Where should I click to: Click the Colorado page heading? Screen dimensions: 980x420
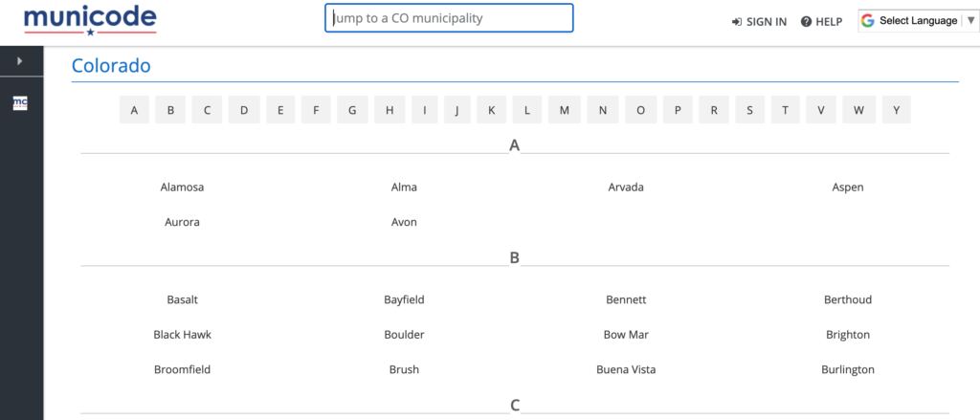(111, 66)
